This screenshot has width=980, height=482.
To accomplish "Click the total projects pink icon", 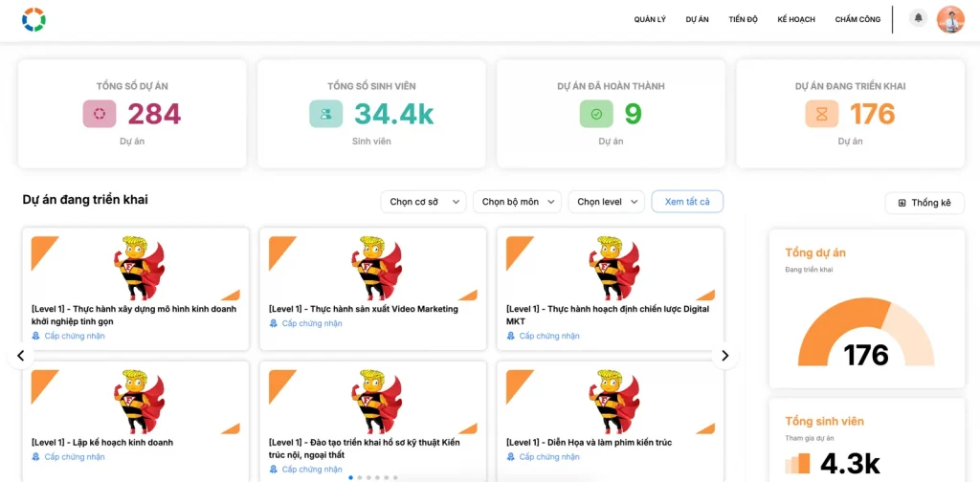I will (100, 114).
